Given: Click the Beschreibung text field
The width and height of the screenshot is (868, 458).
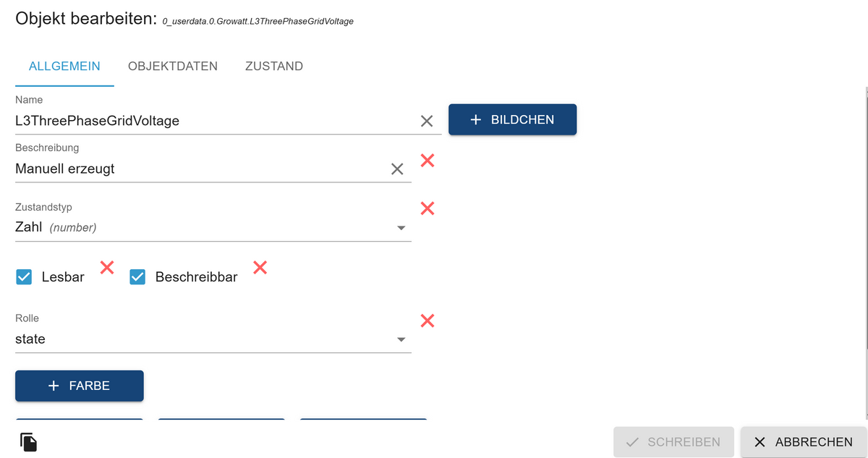Looking at the screenshot, I should click(x=195, y=169).
